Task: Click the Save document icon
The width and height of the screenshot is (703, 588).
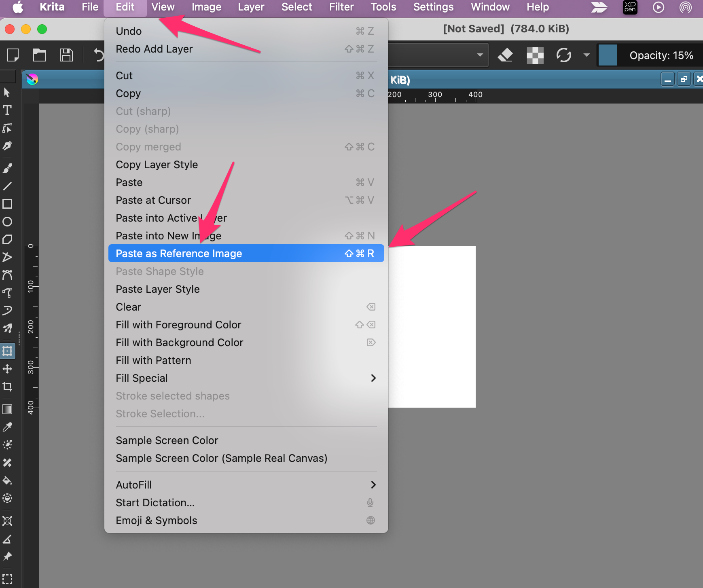Action: coord(66,55)
